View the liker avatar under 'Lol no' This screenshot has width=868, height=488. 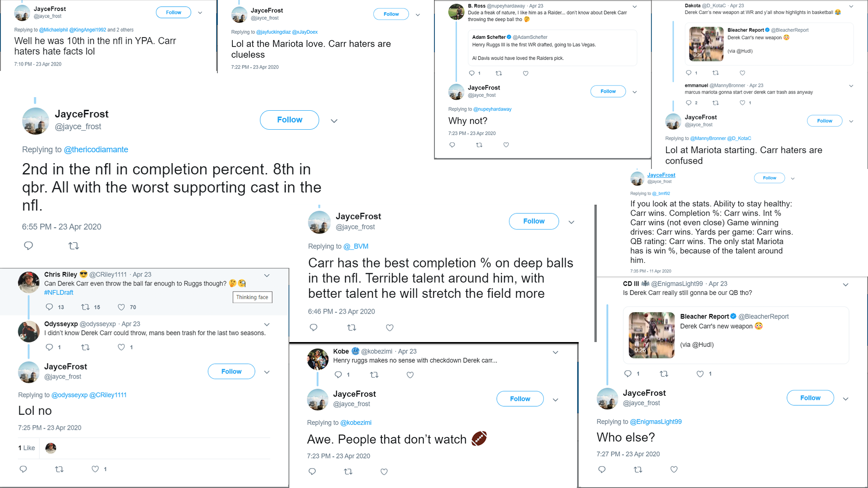click(51, 448)
